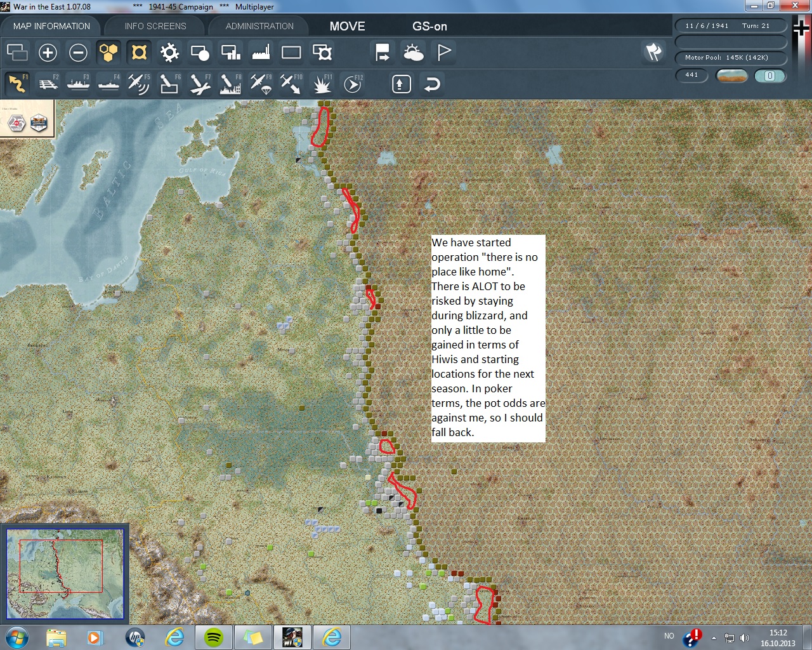
Task: Open Spotify from the Windows taskbar
Action: (214, 637)
